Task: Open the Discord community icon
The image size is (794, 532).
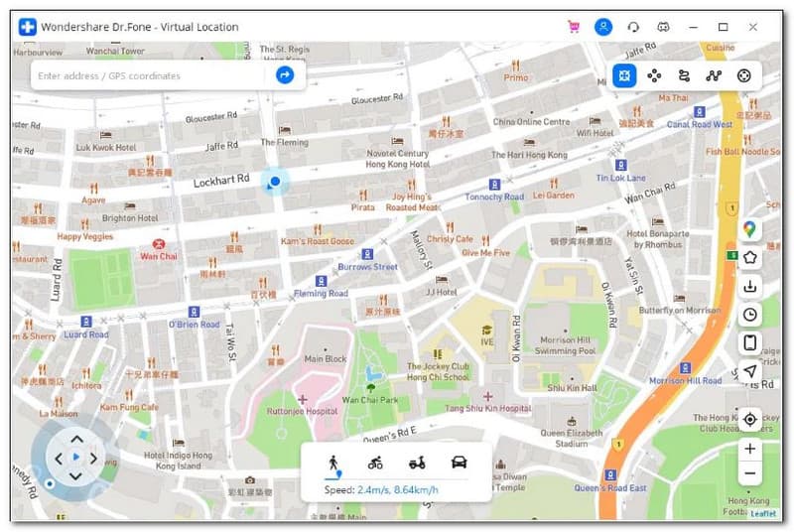Action: tap(663, 28)
